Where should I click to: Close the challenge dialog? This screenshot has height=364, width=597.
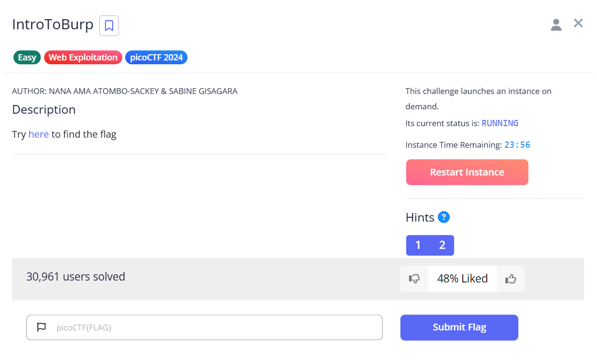(578, 23)
